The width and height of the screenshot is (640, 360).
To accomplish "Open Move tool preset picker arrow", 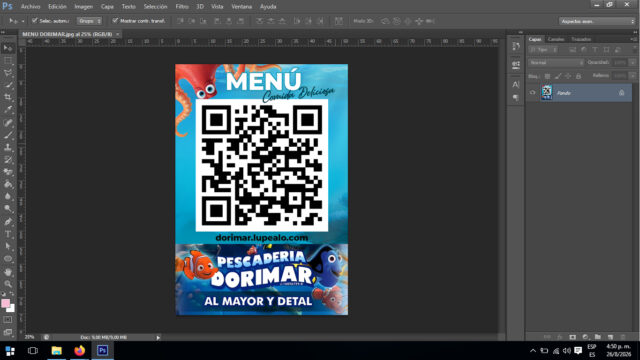I will click(x=23, y=21).
